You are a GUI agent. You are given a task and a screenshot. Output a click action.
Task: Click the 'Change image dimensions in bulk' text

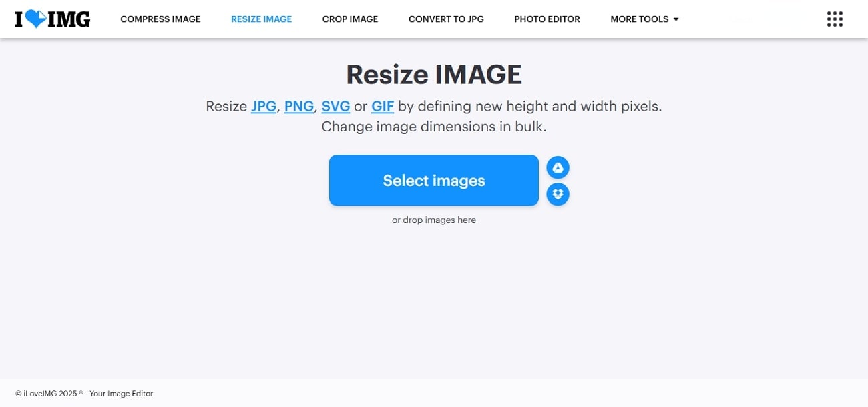point(434,126)
